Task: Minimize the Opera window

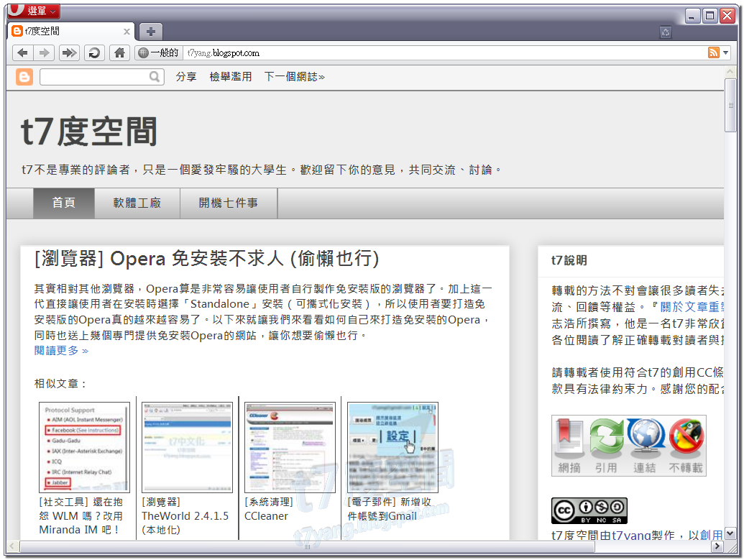Action: click(692, 16)
